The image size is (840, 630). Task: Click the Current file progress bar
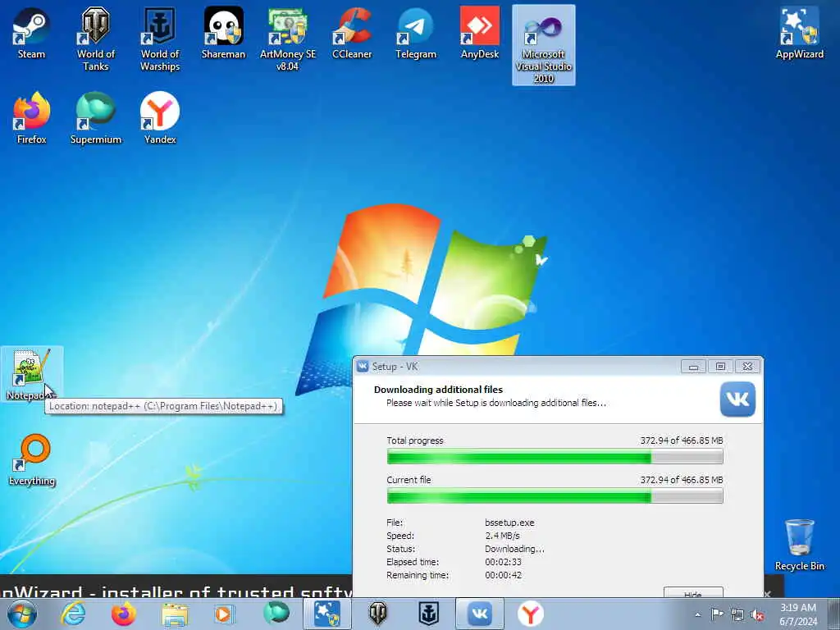point(555,496)
